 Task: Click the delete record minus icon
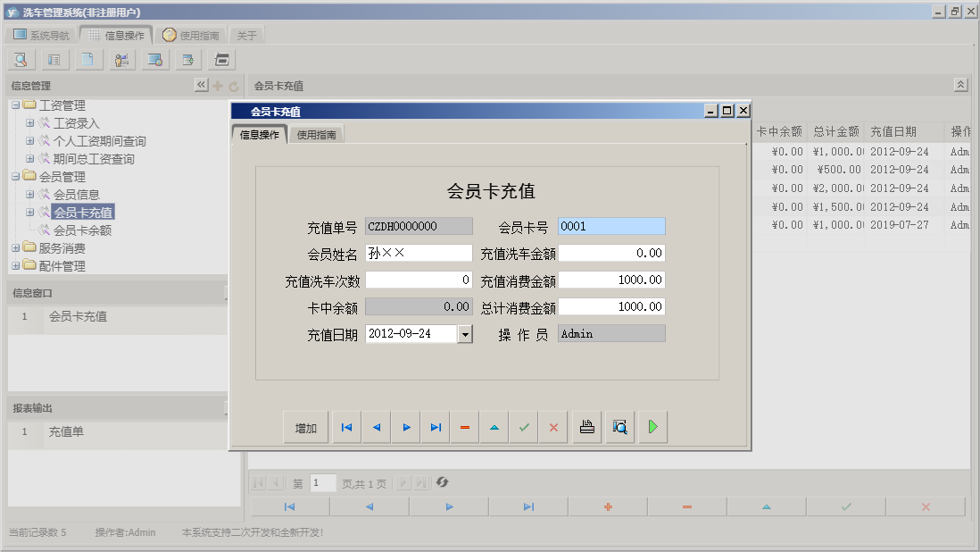[464, 426]
